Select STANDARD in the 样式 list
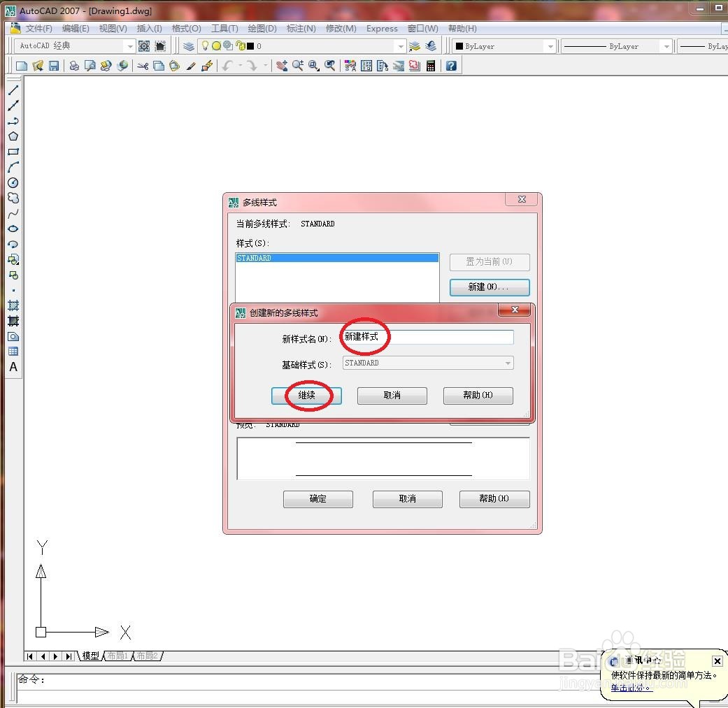The height and width of the screenshot is (708, 728). click(x=337, y=258)
